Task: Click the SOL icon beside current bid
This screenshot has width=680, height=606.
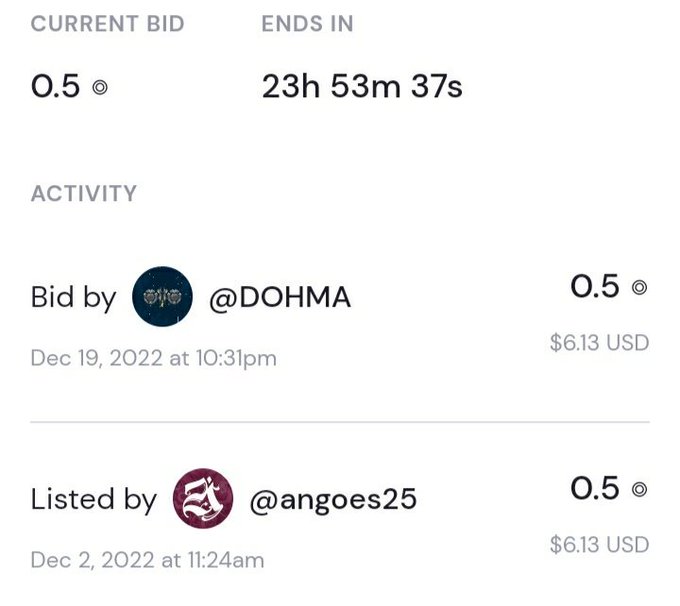Action: [x=100, y=87]
